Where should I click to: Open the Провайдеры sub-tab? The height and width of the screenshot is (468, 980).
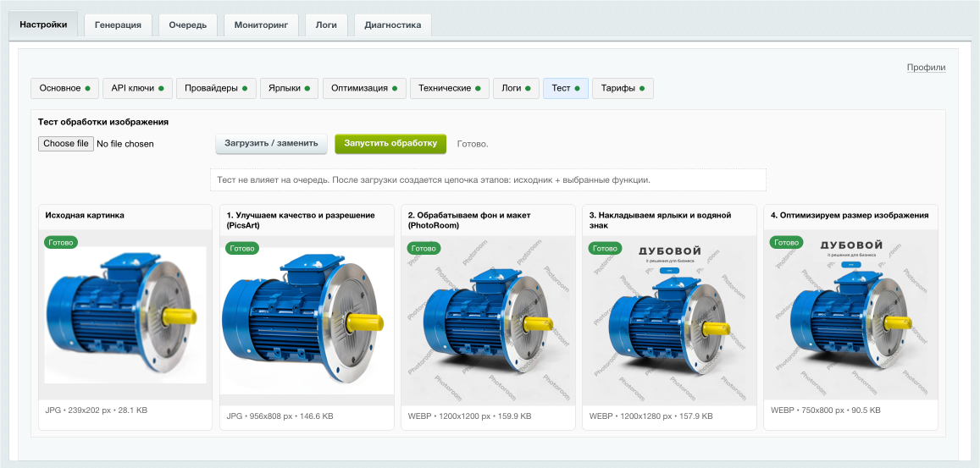point(216,88)
